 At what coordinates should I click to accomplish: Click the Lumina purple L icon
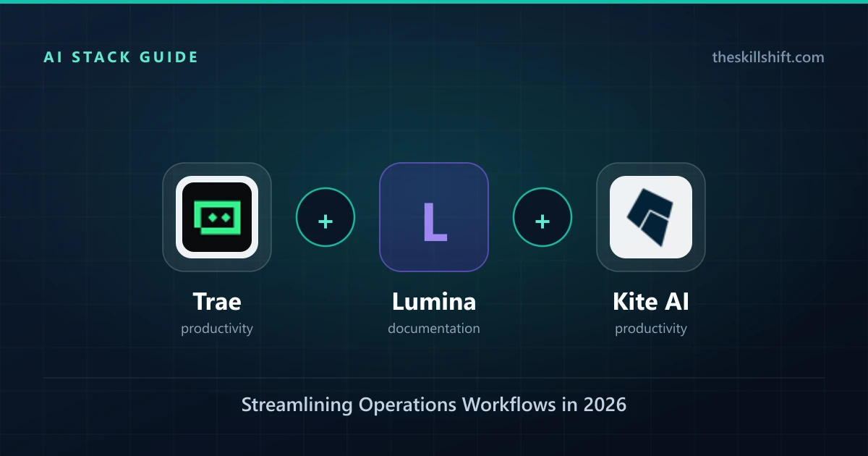[x=434, y=217]
